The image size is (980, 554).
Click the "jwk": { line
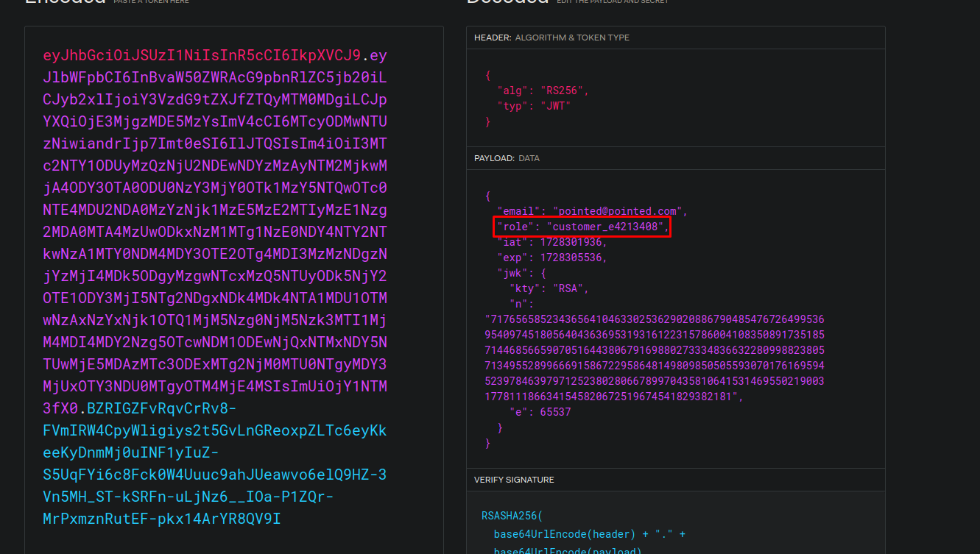tap(522, 273)
